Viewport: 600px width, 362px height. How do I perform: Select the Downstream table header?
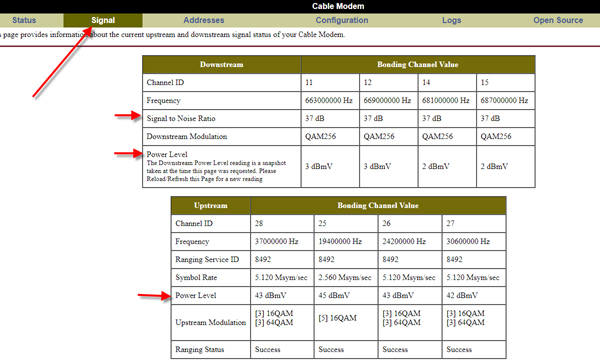(222, 64)
